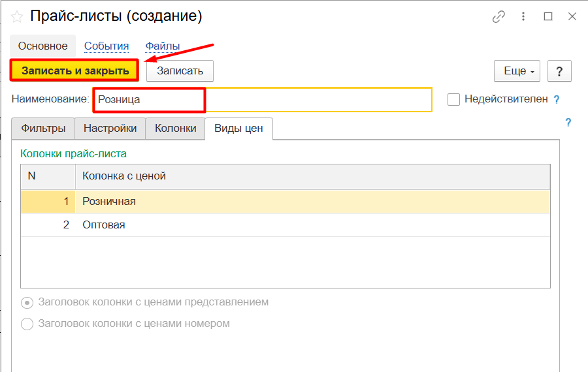
Task: Open the Настройки tab
Action: tap(110, 129)
